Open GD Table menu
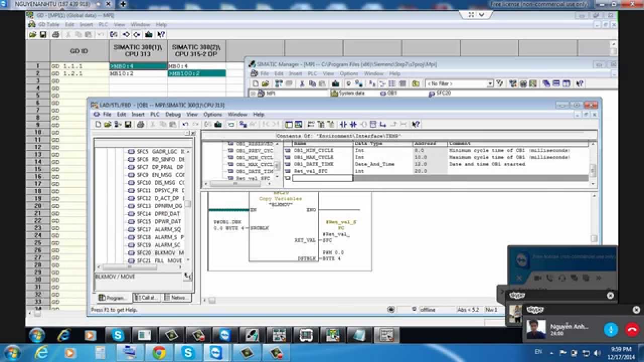 pyautogui.click(x=49, y=24)
